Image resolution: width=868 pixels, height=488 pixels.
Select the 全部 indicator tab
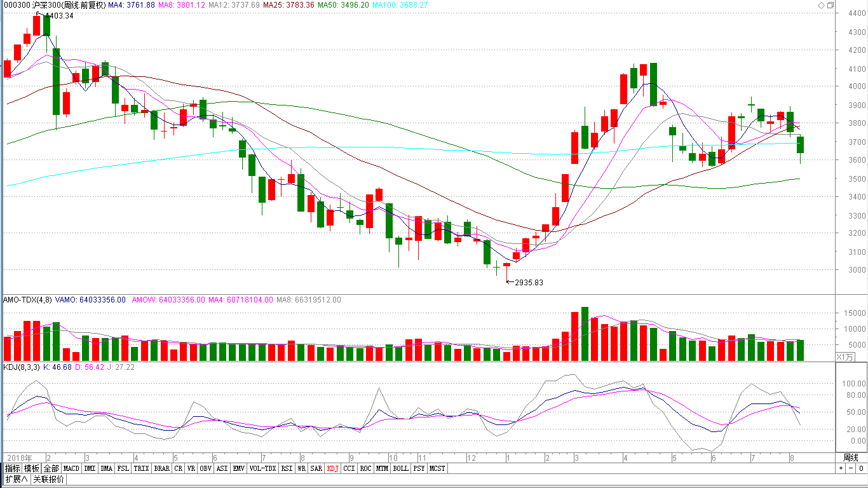(51, 468)
